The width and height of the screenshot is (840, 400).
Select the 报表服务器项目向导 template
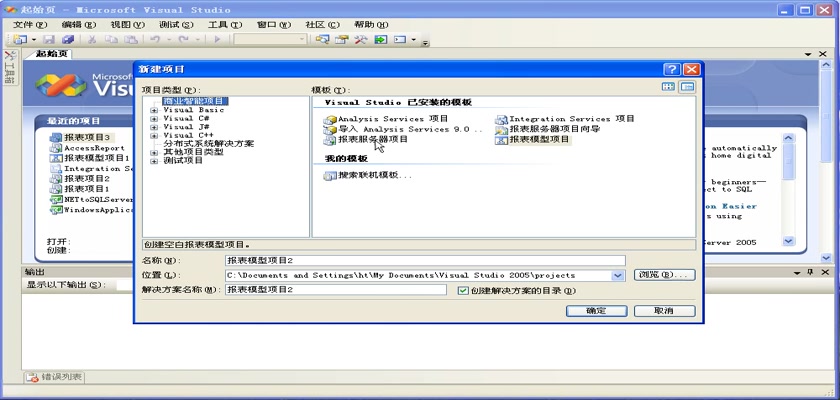tap(548, 129)
